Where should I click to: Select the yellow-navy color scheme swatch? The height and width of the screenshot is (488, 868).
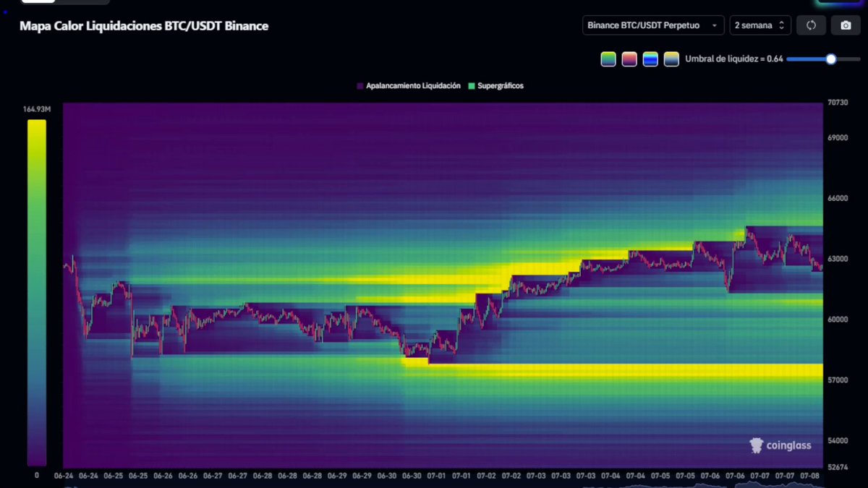671,59
